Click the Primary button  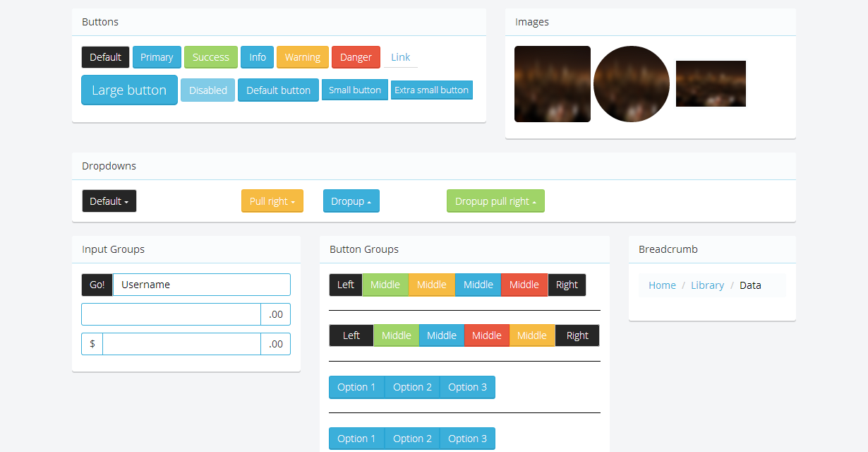pos(157,56)
